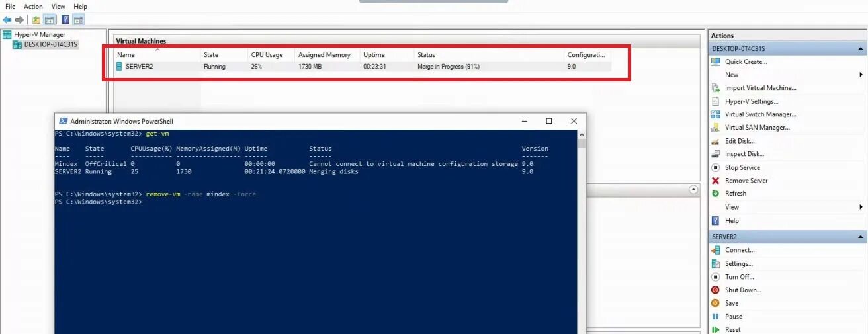Expand the New submenu arrow

(861, 75)
